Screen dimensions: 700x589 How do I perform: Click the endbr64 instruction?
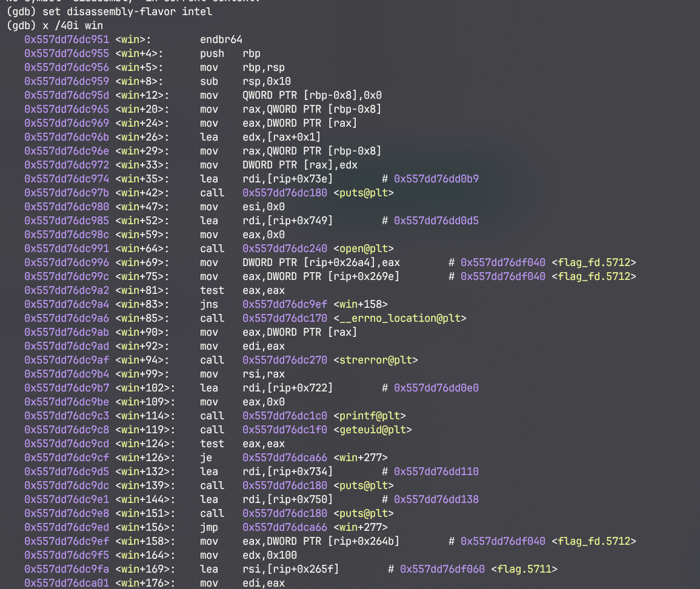[221, 39]
